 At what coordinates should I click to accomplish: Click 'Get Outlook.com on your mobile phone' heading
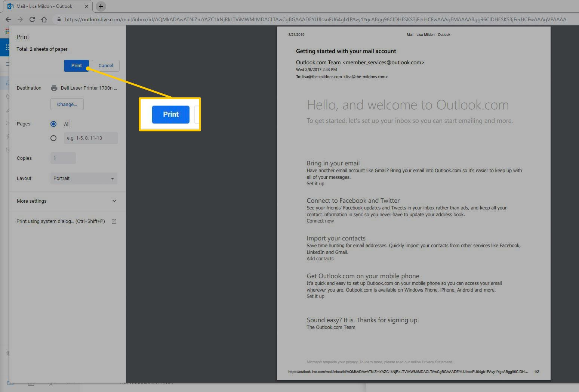pos(363,276)
